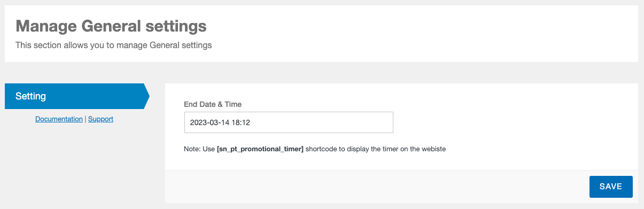Click the Note text below the field
The image size is (644, 209).
point(315,149)
